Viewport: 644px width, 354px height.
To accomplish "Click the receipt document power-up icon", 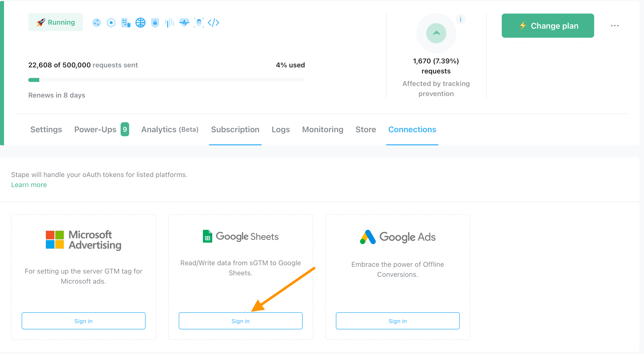I will point(126,23).
